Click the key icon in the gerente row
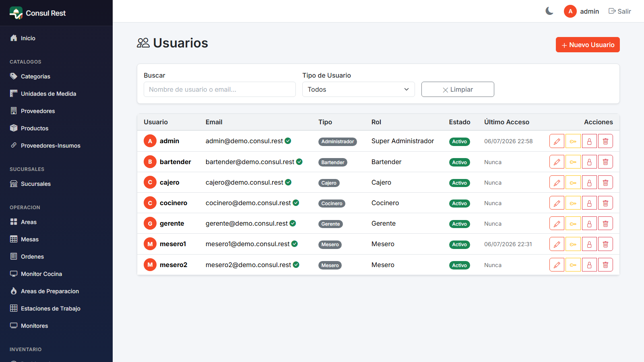 pyautogui.click(x=573, y=224)
